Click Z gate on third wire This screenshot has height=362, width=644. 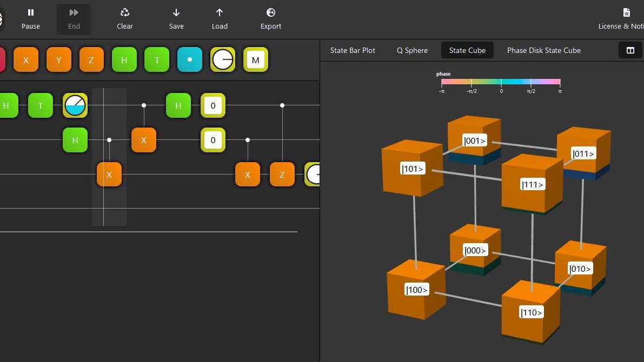[x=282, y=175]
